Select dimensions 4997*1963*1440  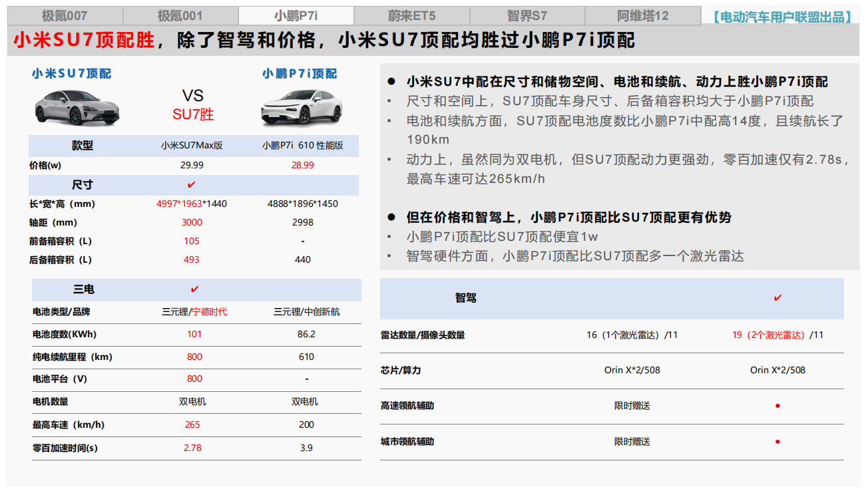(x=192, y=204)
